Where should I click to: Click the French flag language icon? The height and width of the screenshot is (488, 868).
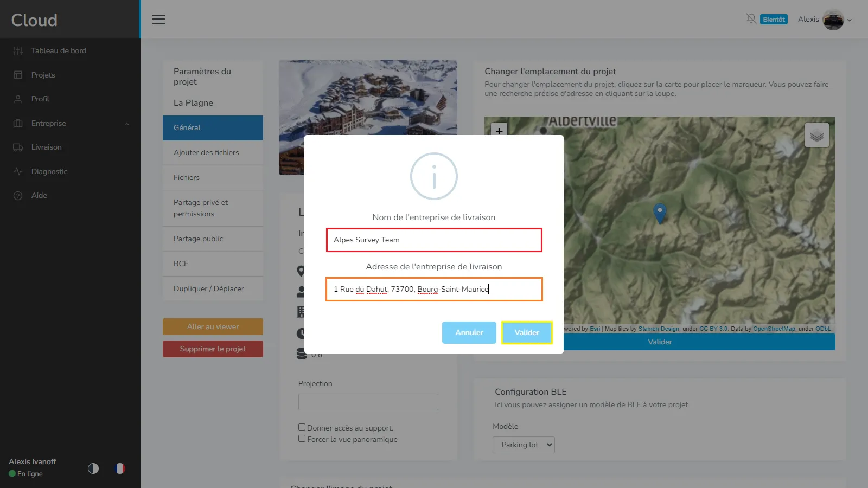tap(120, 468)
